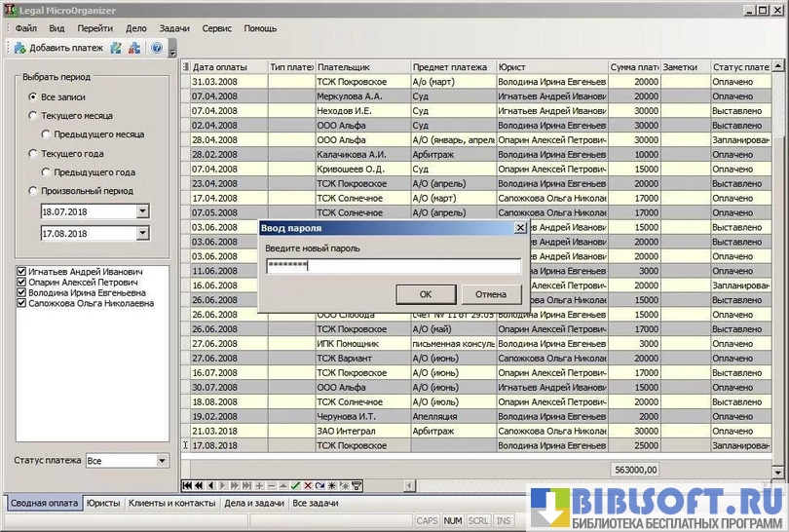Click the delete payment toolbar icon
The width and height of the screenshot is (789, 532).
click(133, 48)
